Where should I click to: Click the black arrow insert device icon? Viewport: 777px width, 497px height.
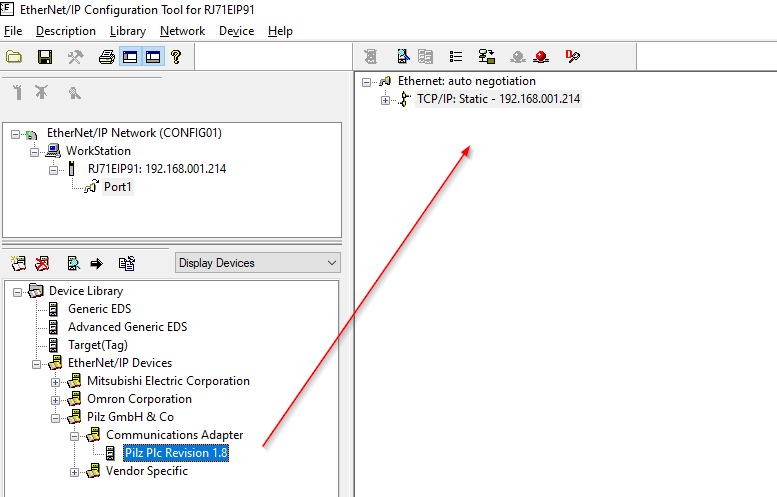click(97, 264)
